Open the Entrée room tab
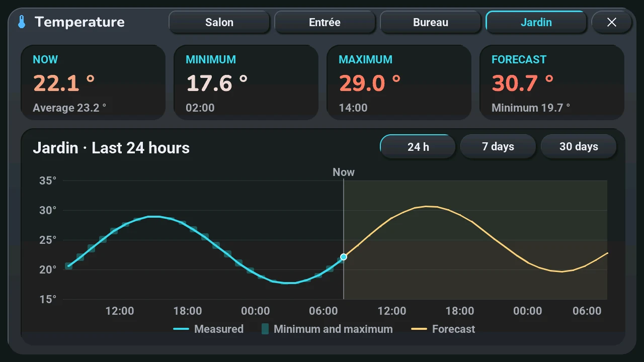The height and width of the screenshot is (362, 644). [325, 22]
